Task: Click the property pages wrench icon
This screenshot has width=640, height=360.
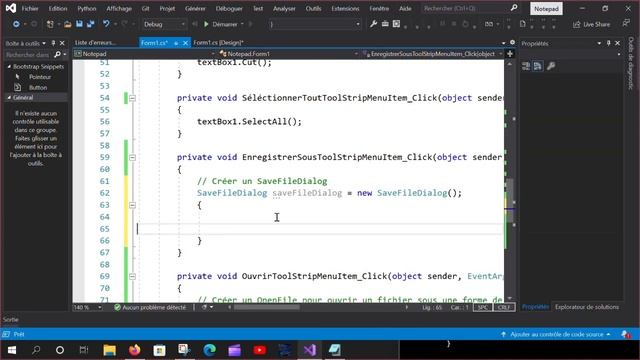Action: pos(551,66)
